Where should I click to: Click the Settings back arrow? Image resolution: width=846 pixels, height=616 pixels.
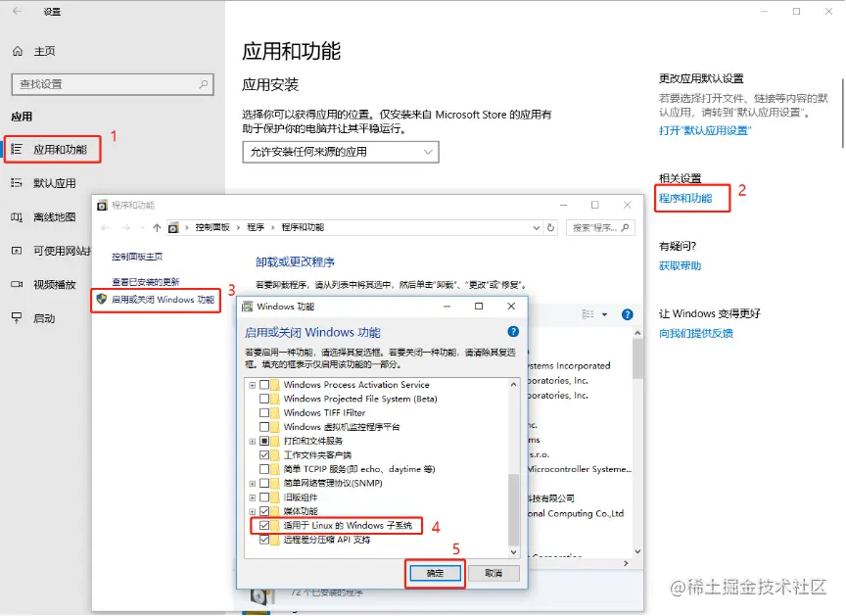pos(18,11)
